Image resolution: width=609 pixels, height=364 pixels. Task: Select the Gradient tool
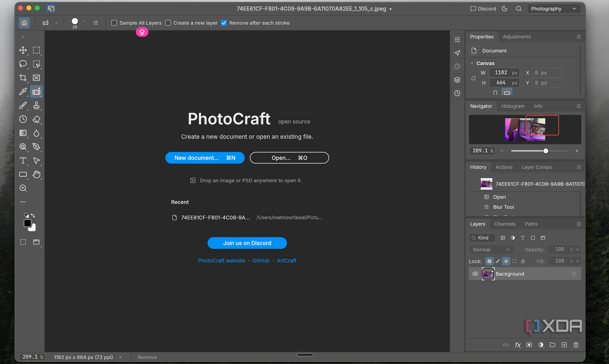(x=23, y=133)
